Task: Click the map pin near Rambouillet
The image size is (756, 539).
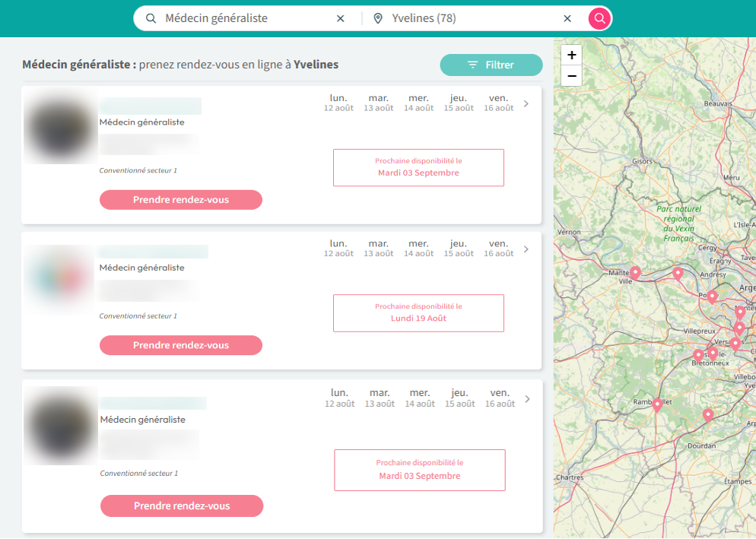Action: point(657,404)
